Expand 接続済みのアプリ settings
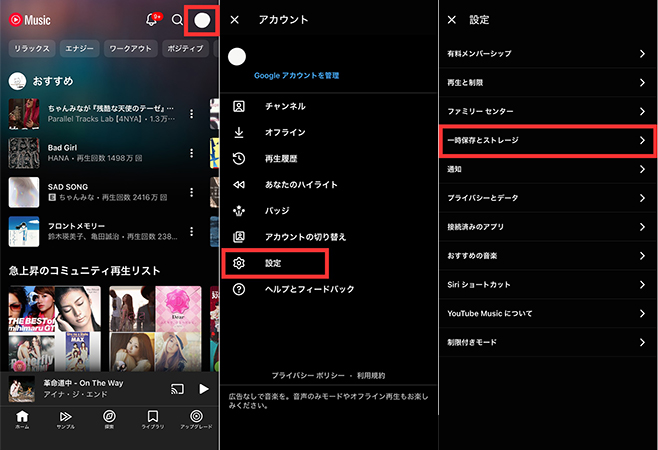658x450 pixels. [x=548, y=227]
